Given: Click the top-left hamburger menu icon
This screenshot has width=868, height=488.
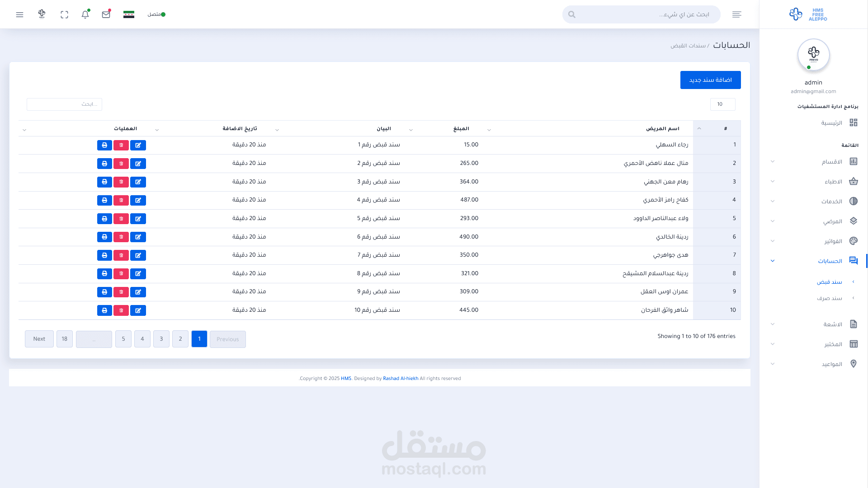Looking at the screenshot, I should pyautogui.click(x=19, y=14).
